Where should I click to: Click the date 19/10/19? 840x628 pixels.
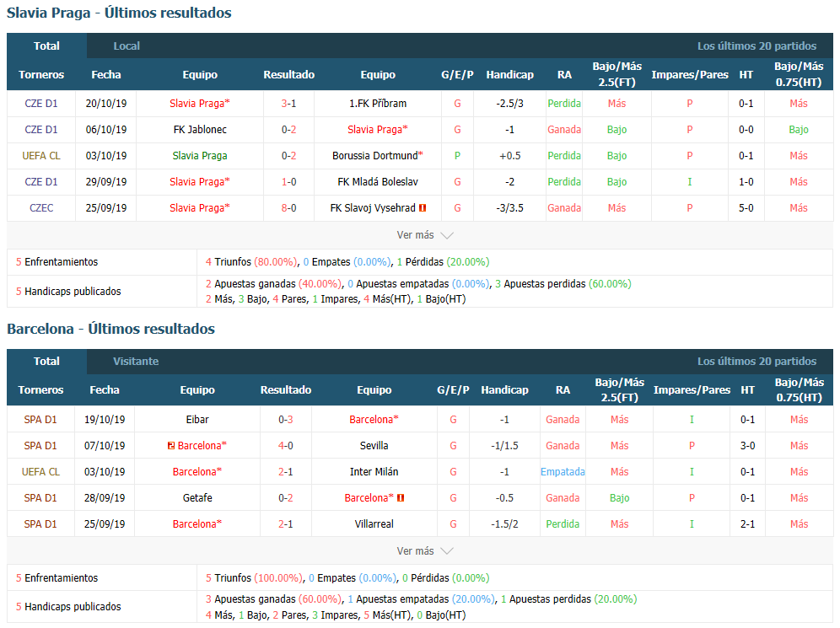pyautogui.click(x=105, y=420)
